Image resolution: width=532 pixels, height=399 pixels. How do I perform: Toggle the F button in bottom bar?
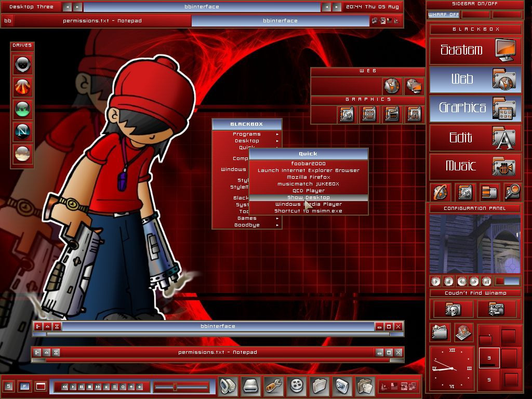pos(24,386)
